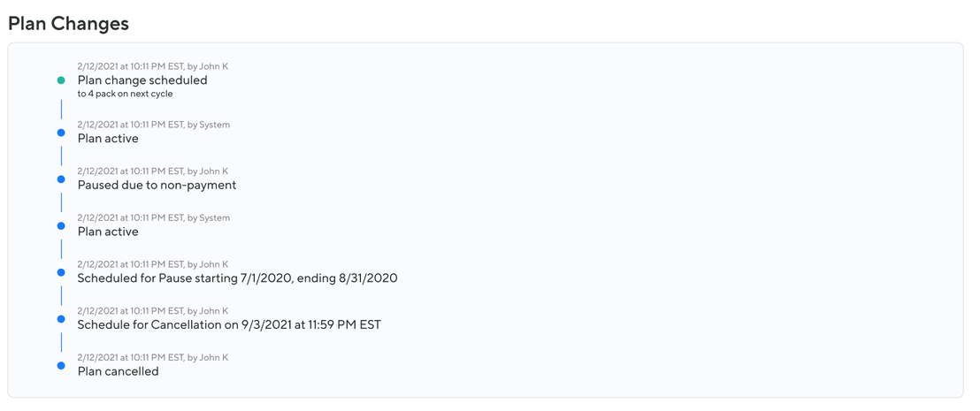Click the Plan Changes heading
Screen dimensions: 980x411
click(68, 24)
